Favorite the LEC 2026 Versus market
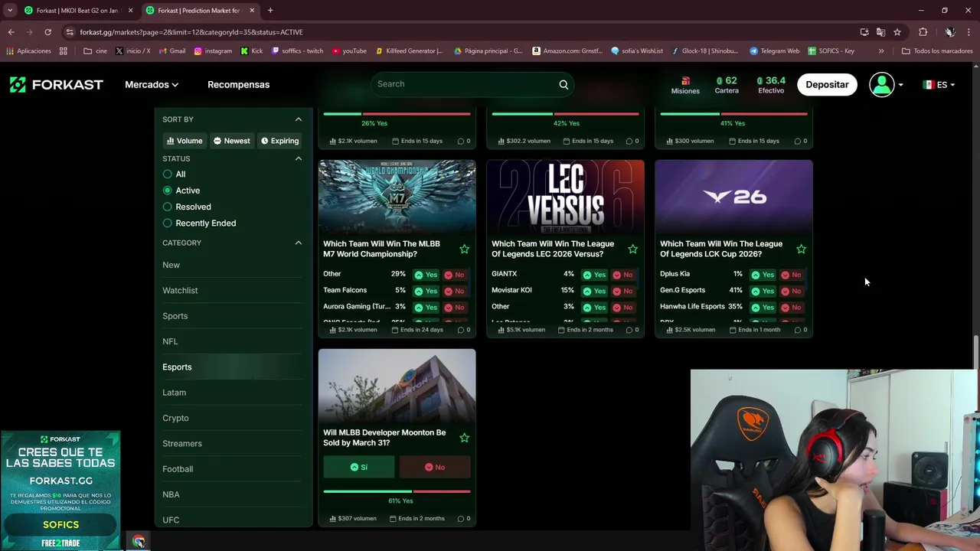980x551 pixels. pyautogui.click(x=633, y=249)
